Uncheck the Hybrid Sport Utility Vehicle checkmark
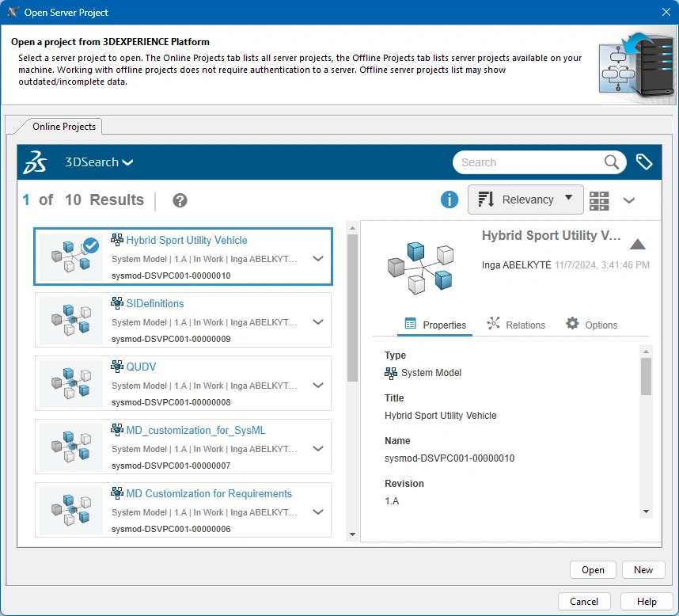679x616 pixels. 91,245
